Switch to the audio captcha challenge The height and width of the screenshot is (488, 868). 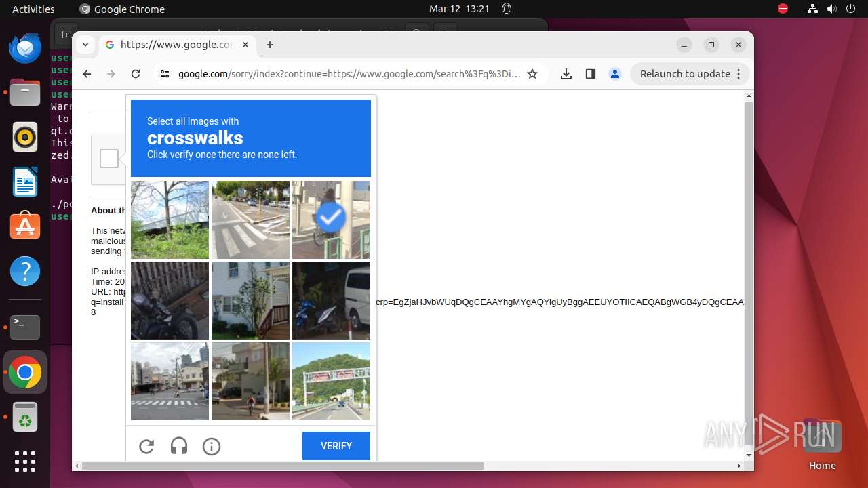click(179, 446)
